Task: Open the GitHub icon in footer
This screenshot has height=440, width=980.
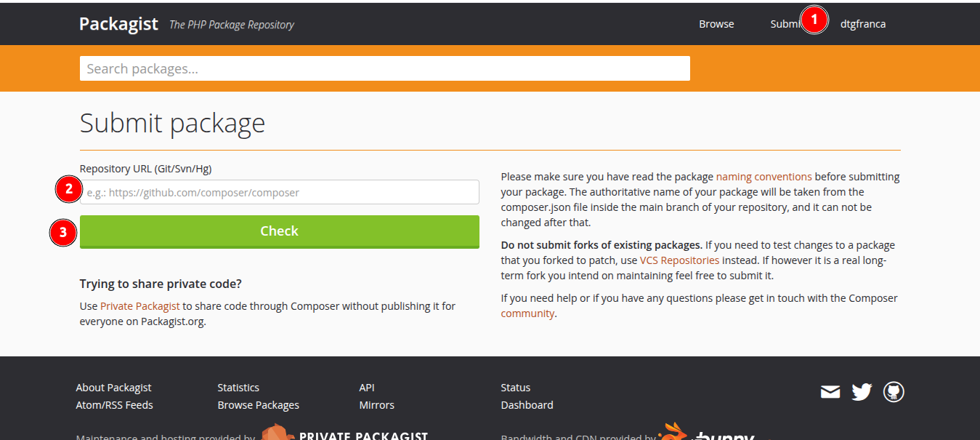Action: click(893, 393)
